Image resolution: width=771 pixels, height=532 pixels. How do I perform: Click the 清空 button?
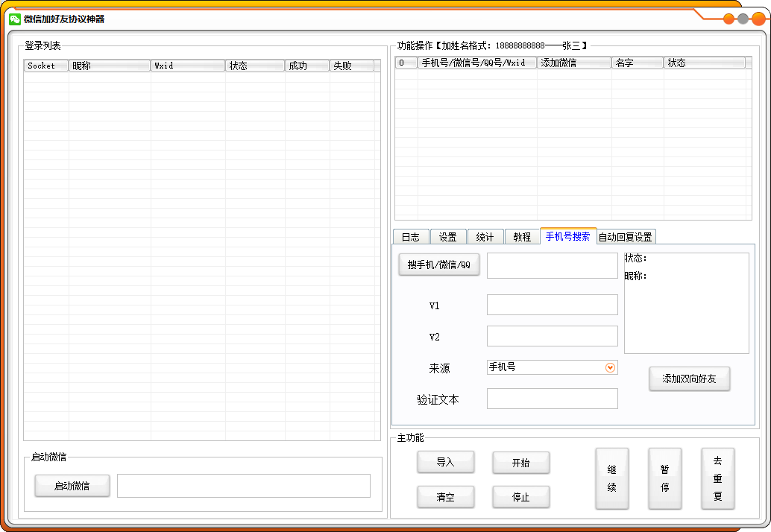445,497
